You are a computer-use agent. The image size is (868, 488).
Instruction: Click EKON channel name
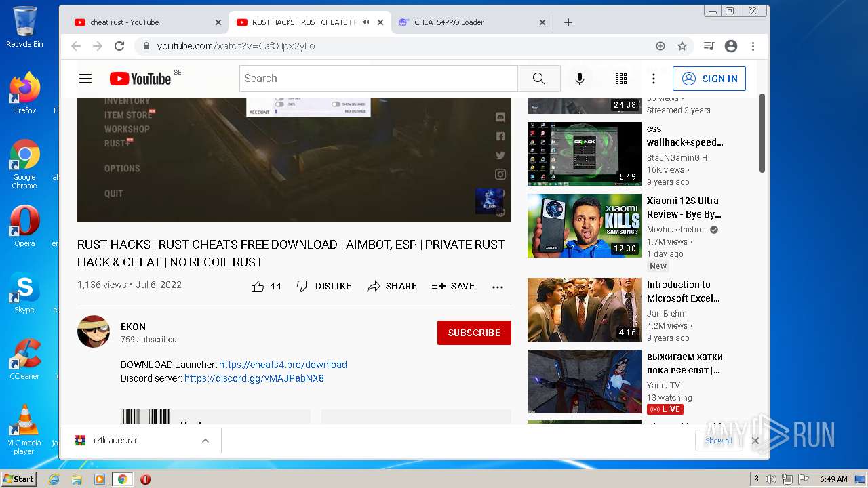pos(133,327)
